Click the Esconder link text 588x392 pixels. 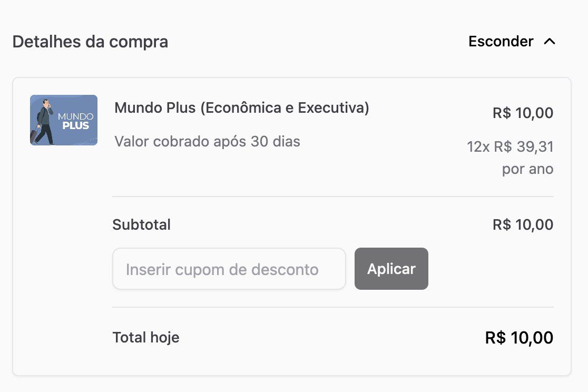(x=501, y=41)
